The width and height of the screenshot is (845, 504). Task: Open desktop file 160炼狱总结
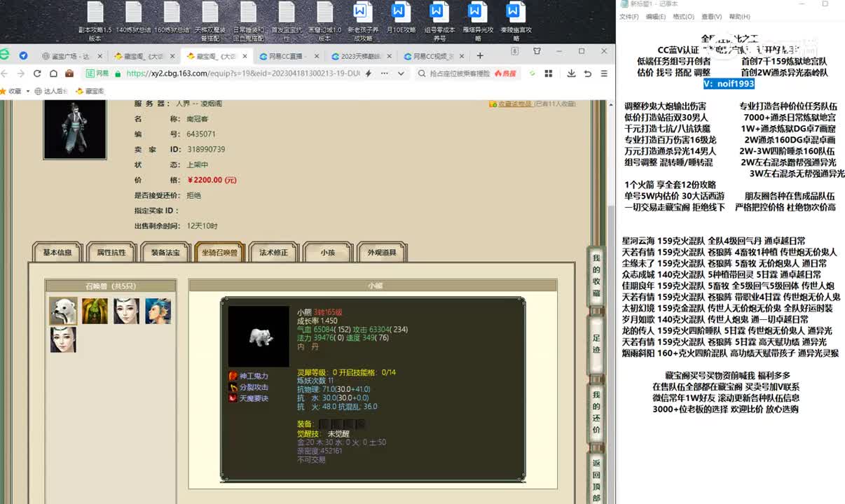pos(172,19)
